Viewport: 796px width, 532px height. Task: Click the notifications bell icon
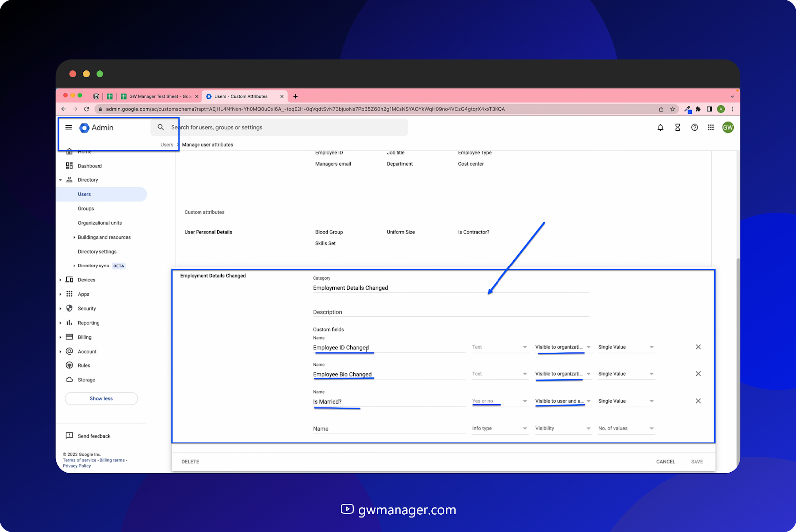click(660, 127)
